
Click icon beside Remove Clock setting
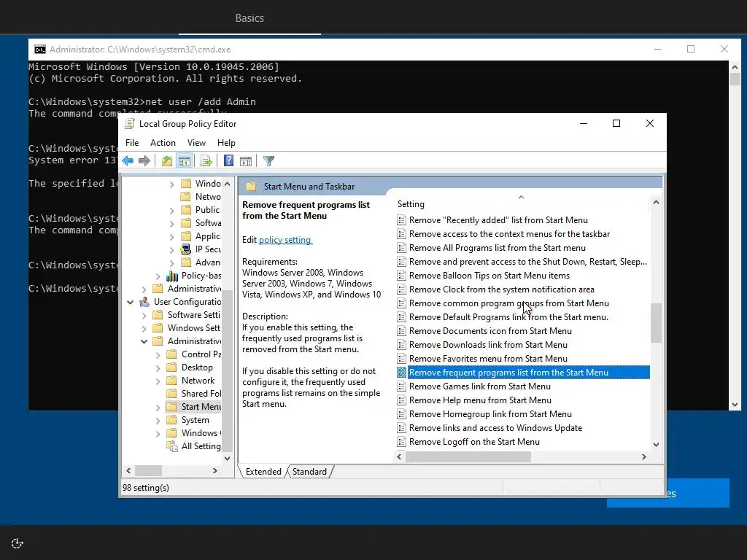coord(402,289)
